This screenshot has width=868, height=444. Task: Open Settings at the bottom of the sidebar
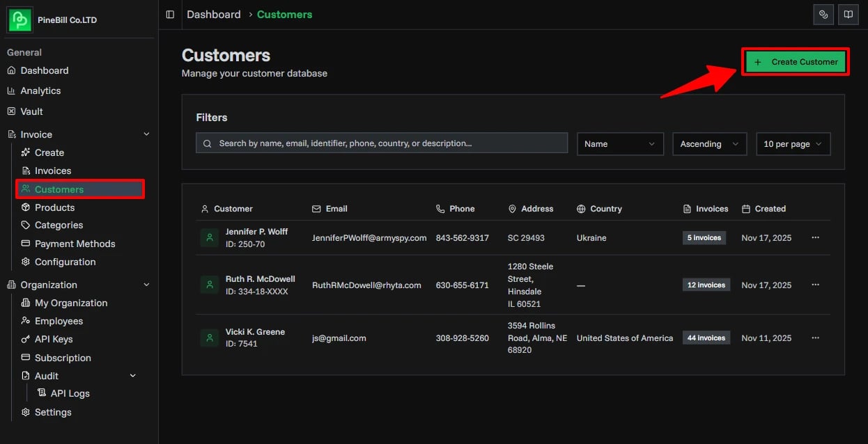click(52, 412)
